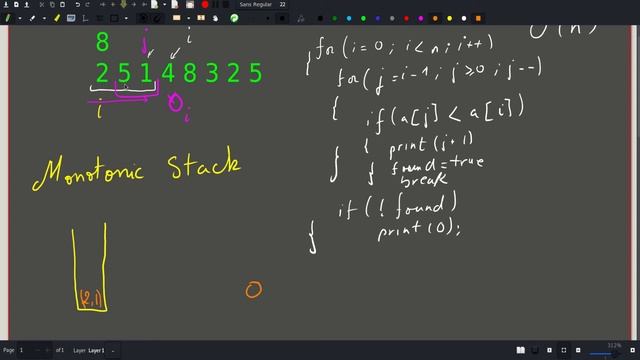Select the thick line thickness dot

(282, 18)
